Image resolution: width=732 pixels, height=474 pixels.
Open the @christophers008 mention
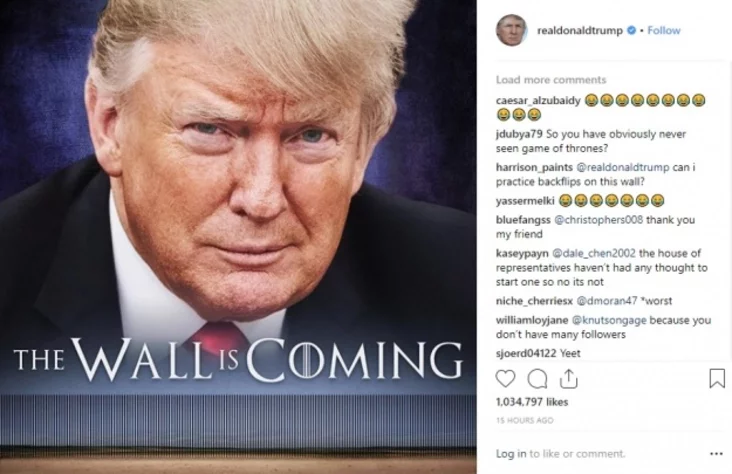[598, 219]
